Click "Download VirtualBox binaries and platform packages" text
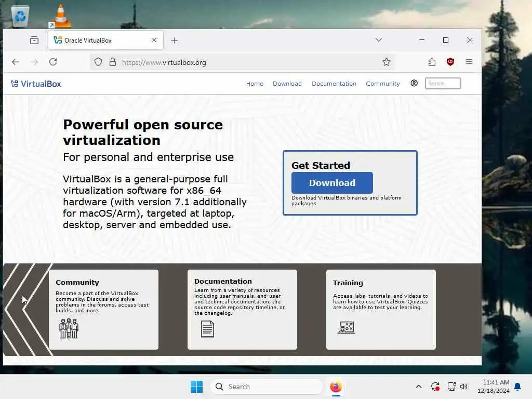The height and width of the screenshot is (399, 532). 347,201
